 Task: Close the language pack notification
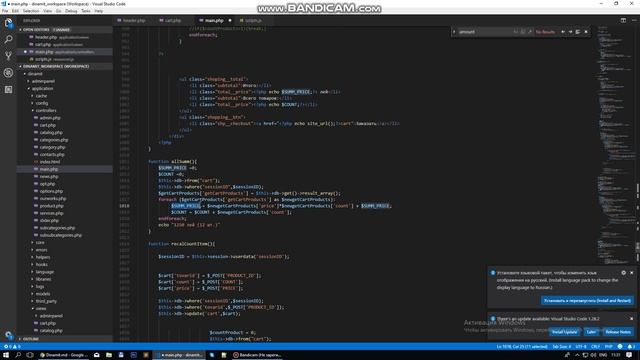tap(631, 273)
